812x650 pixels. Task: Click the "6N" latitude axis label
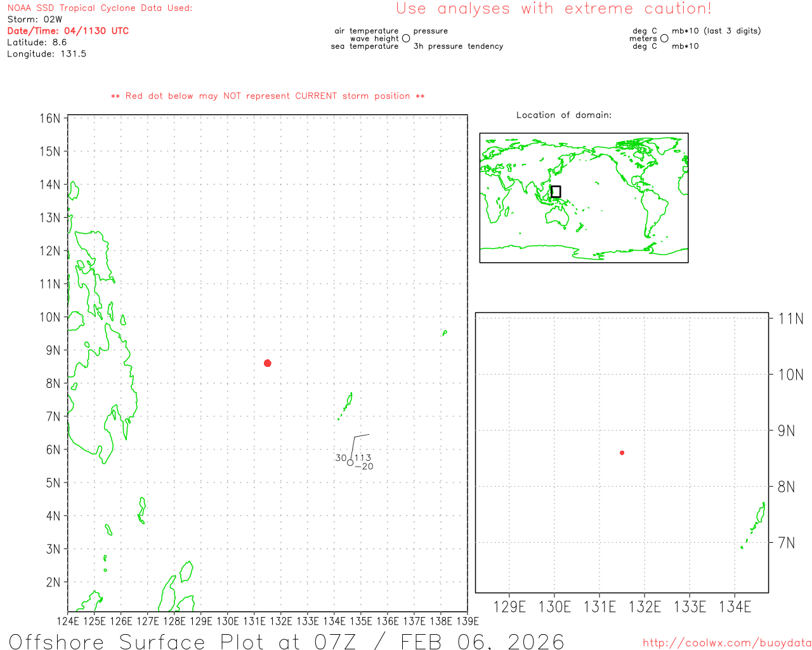53,450
